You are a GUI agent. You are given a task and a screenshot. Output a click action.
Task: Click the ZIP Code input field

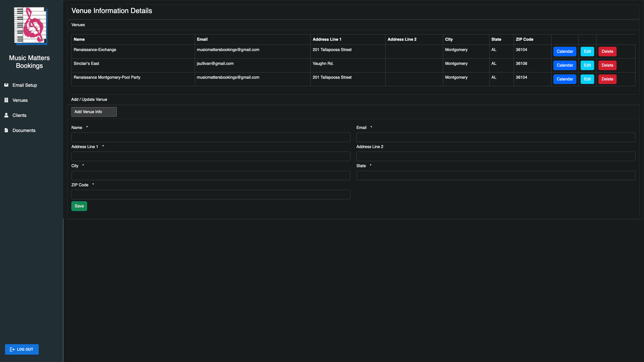(211, 194)
